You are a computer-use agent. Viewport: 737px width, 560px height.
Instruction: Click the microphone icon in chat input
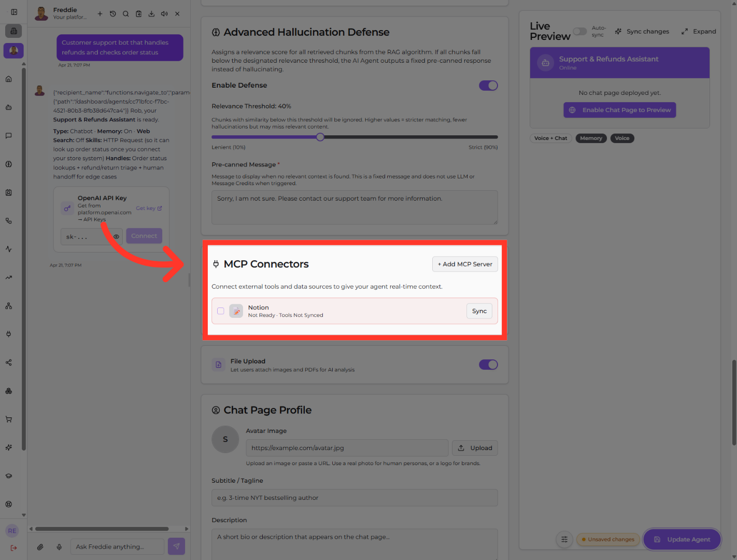60,547
